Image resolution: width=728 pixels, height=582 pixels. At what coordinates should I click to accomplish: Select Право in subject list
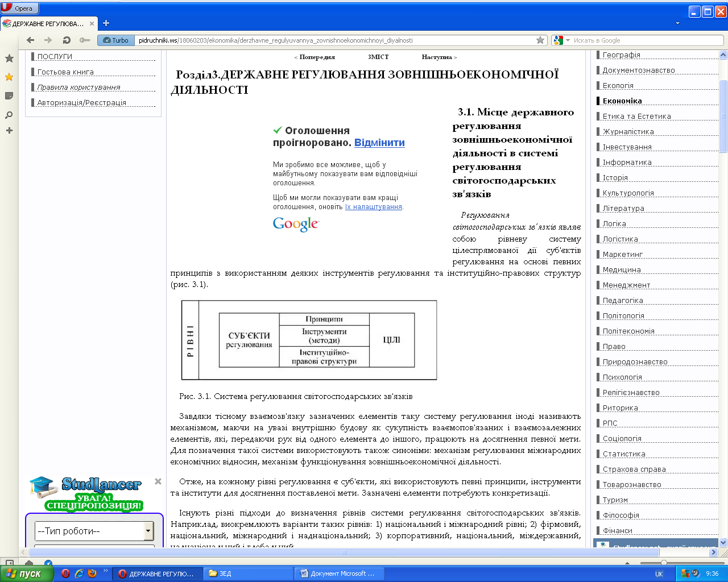614,346
